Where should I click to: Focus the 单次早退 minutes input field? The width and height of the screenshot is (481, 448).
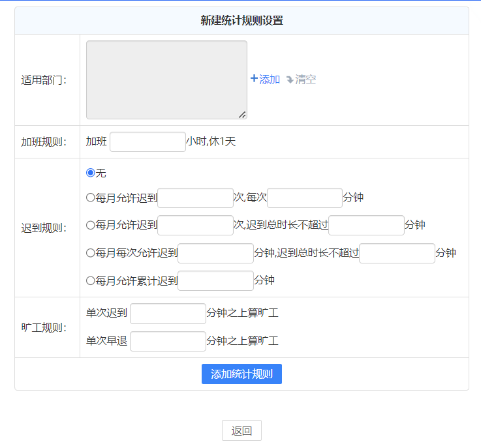pos(168,341)
